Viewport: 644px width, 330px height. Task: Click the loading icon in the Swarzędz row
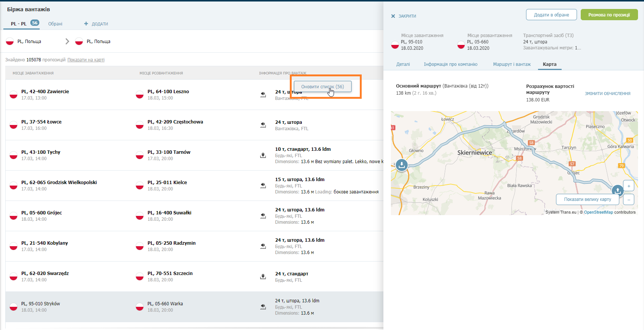tap(263, 276)
